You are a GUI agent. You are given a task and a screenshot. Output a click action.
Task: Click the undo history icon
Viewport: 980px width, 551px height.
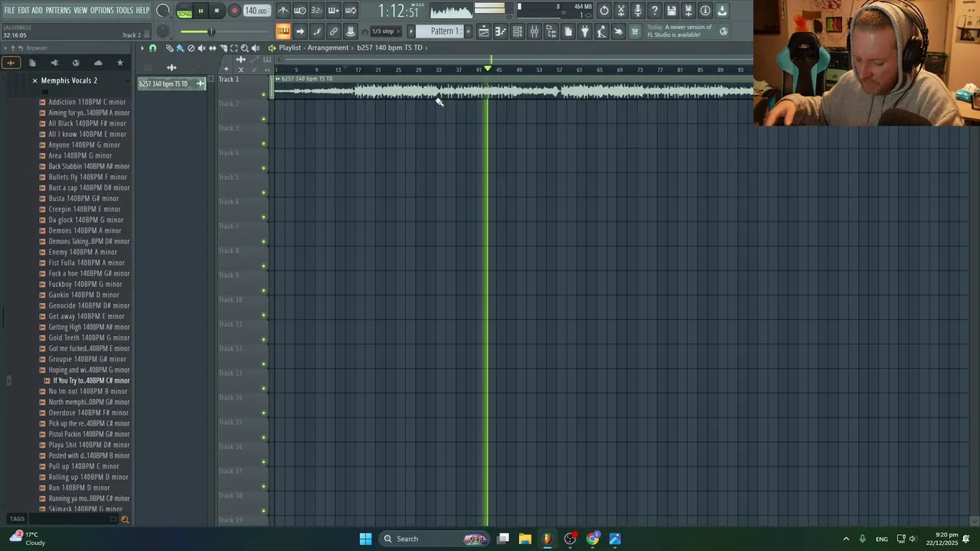[x=604, y=11]
